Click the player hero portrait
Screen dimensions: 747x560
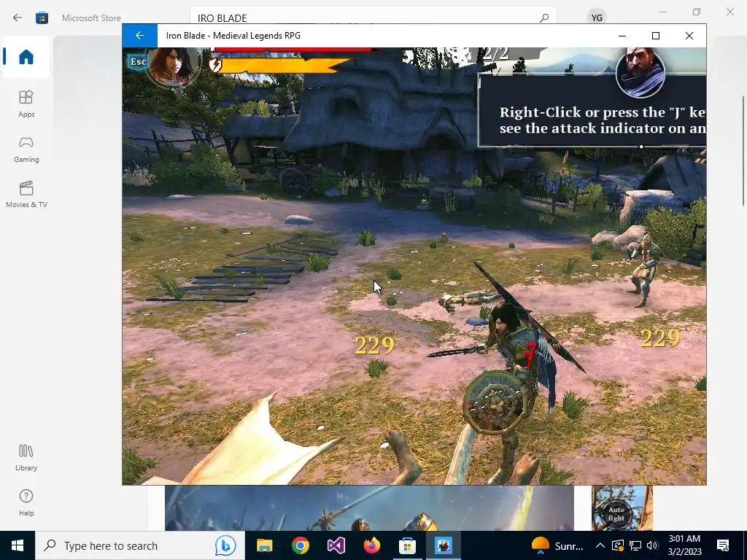[172, 66]
